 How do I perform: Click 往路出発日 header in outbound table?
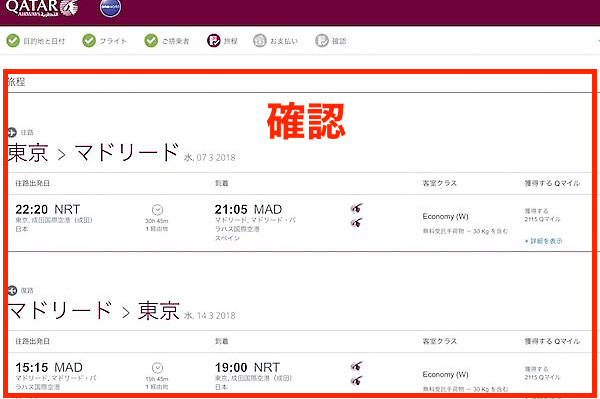coord(33,183)
